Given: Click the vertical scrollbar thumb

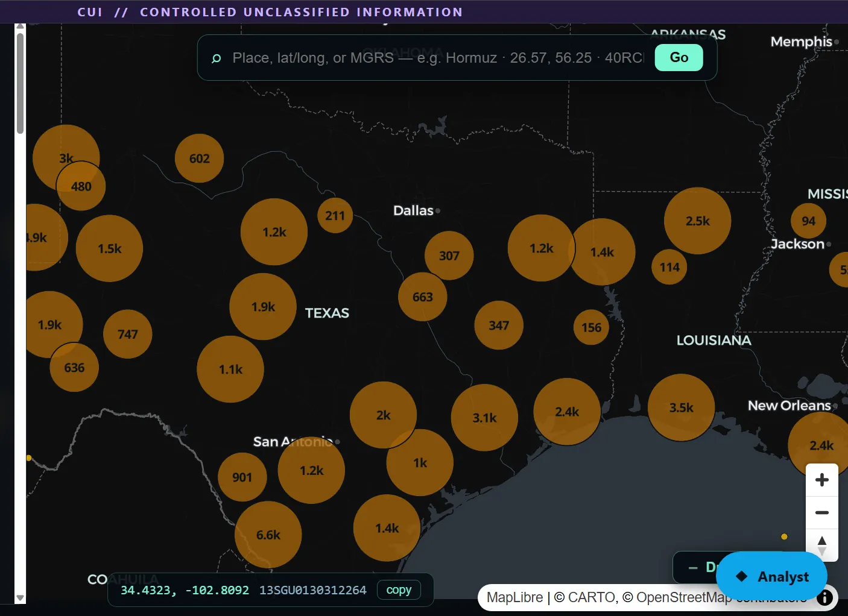Looking at the screenshot, I should [x=20, y=83].
